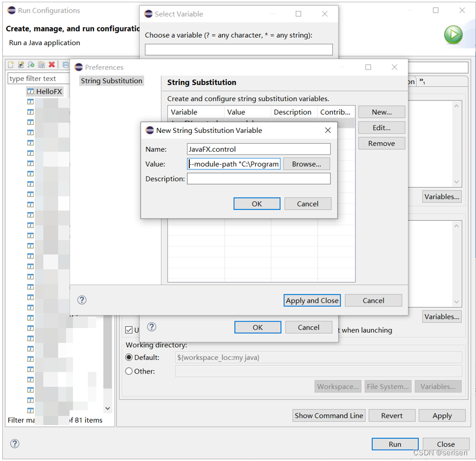Click Apply and Close in Preferences
The width and height of the screenshot is (476, 461).
point(312,301)
